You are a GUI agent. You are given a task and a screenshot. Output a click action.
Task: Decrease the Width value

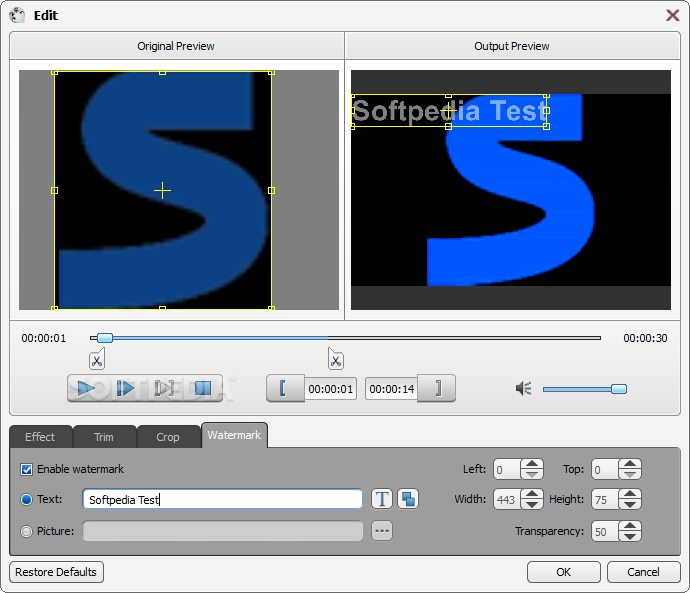pyautogui.click(x=532, y=504)
